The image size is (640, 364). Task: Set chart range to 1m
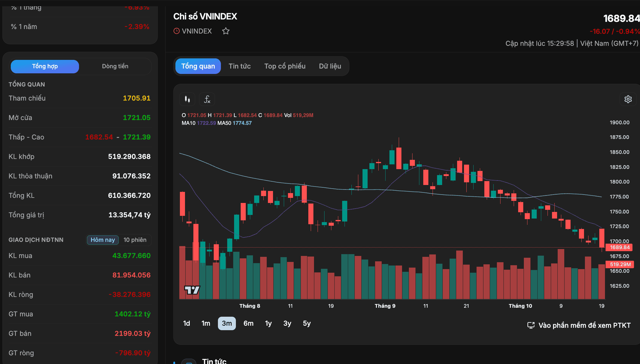(x=206, y=323)
